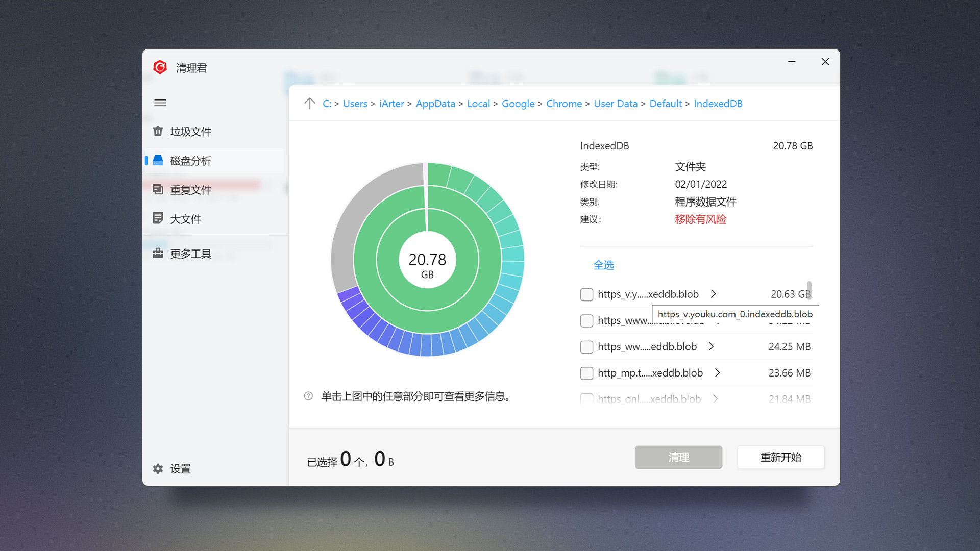Jump to AppData breadcrumb folder
The width and height of the screenshot is (980, 551).
pyautogui.click(x=435, y=104)
